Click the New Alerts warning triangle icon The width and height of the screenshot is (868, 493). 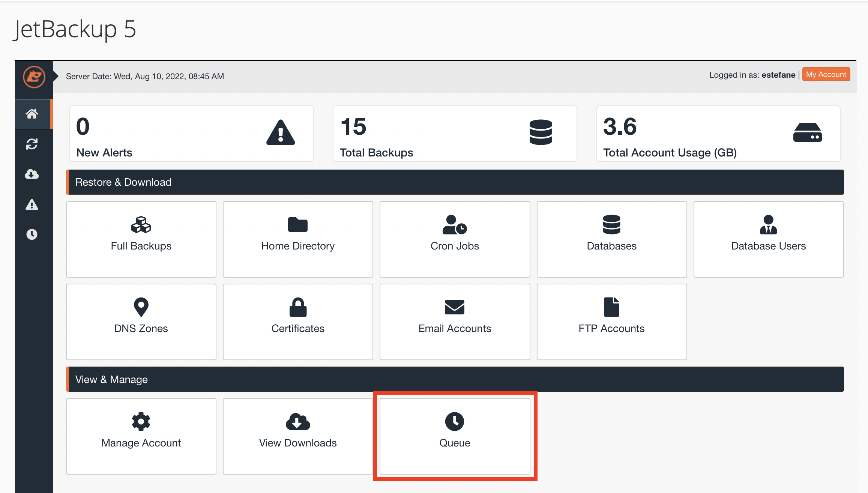[x=281, y=132]
